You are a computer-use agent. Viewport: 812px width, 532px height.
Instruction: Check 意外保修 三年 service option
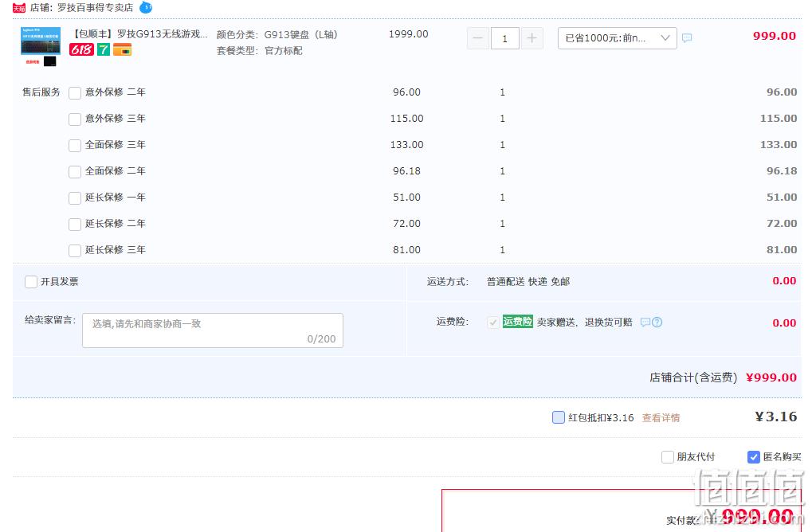[75, 119]
